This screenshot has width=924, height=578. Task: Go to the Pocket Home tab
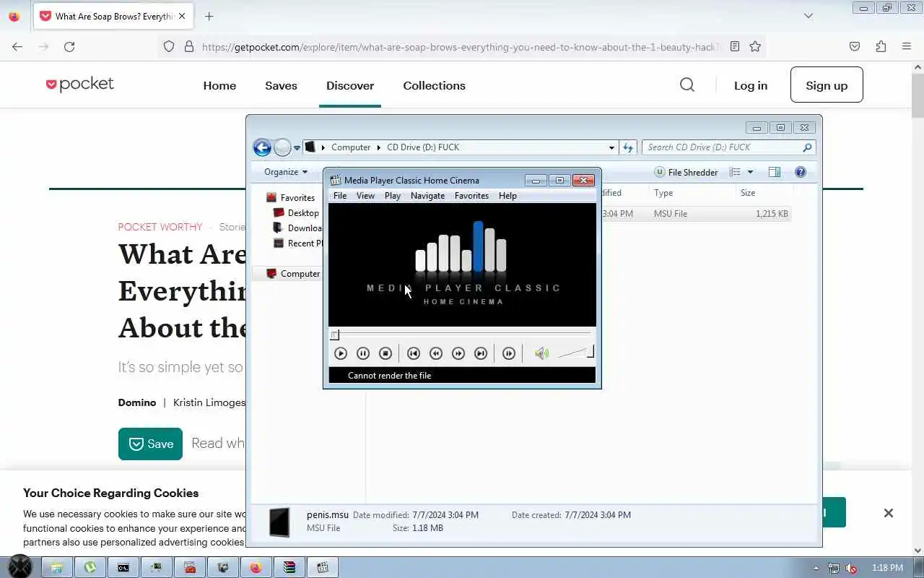(219, 85)
